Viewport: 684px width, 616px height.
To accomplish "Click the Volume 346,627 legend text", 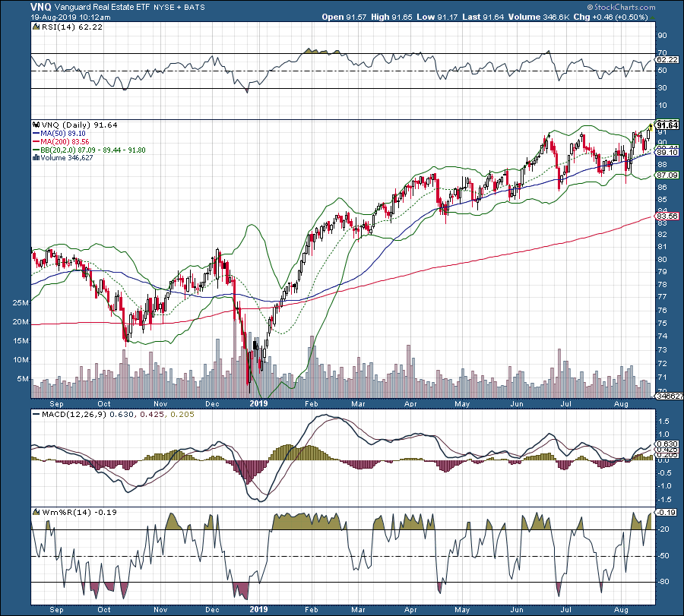I will [67, 158].
